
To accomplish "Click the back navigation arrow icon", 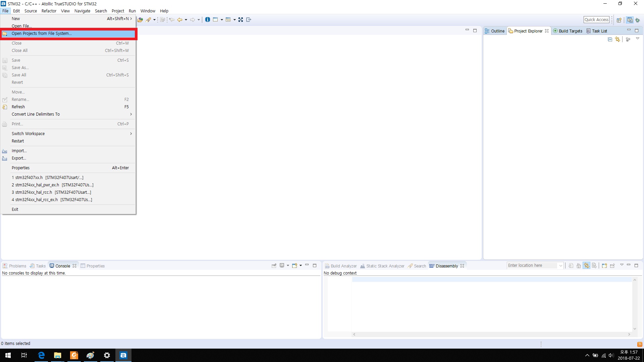I will point(180,20).
